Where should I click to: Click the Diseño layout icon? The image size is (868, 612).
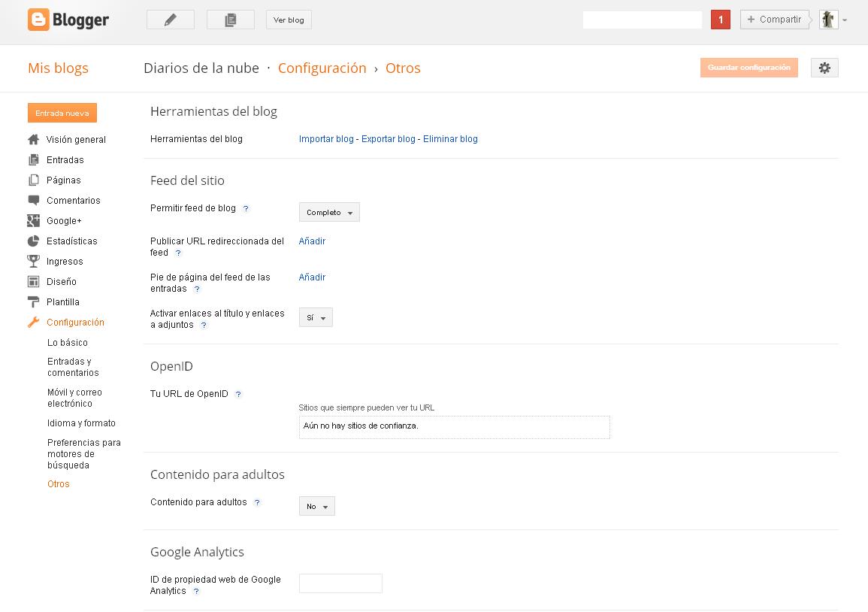(x=33, y=281)
